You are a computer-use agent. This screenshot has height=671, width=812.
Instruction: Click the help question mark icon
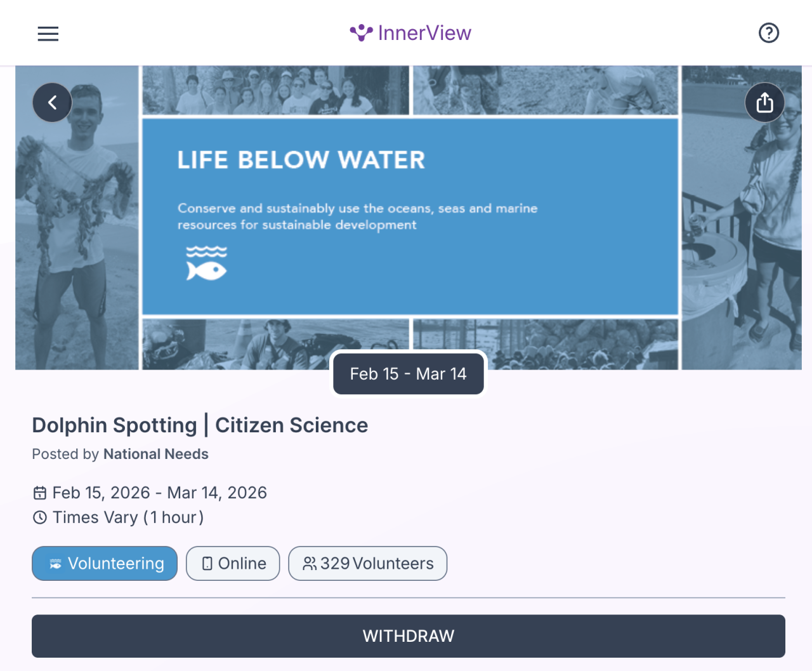(x=769, y=33)
